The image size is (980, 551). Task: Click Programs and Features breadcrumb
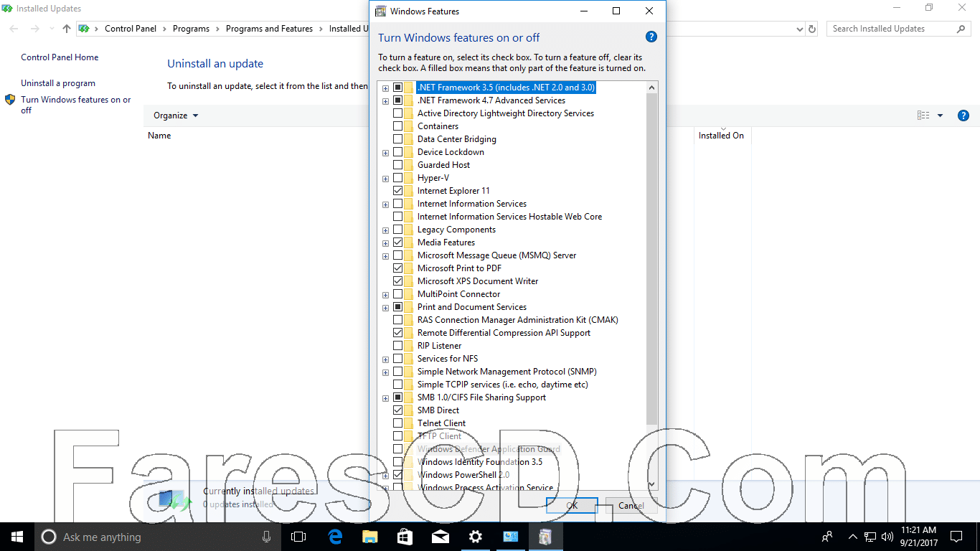pyautogui.click(x=269, y=29)
